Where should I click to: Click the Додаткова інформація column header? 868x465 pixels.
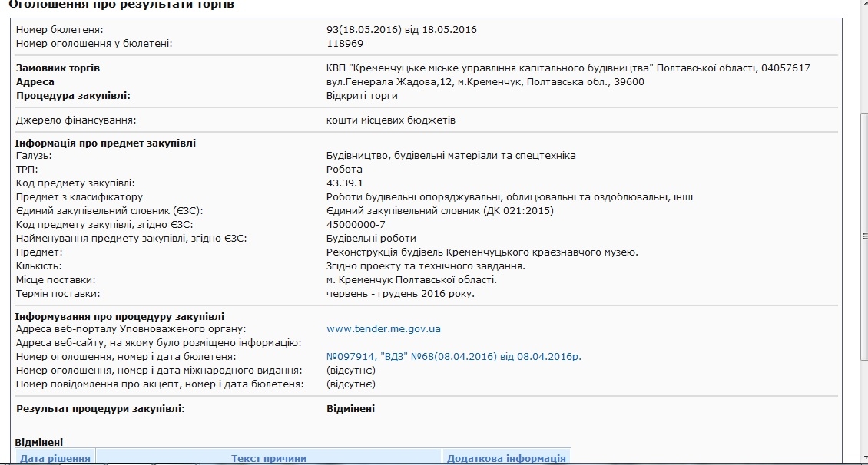click(x=506, y=458)
